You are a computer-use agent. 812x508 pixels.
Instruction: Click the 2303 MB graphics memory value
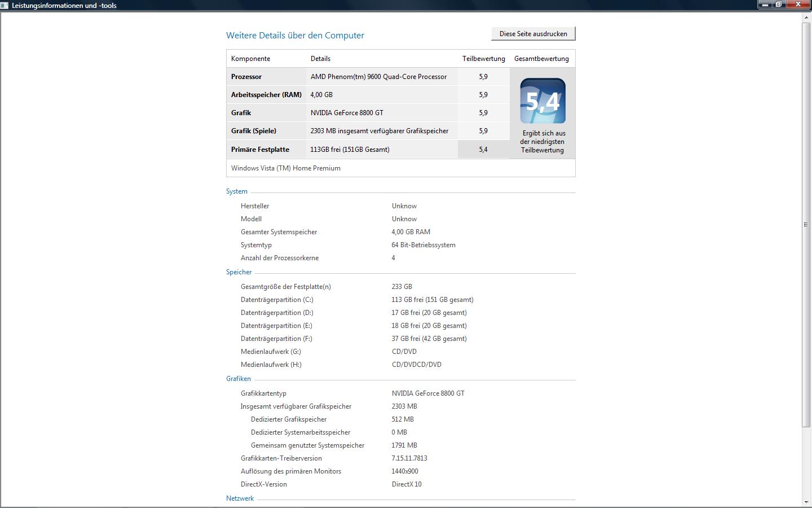click(x=404, y=406)
